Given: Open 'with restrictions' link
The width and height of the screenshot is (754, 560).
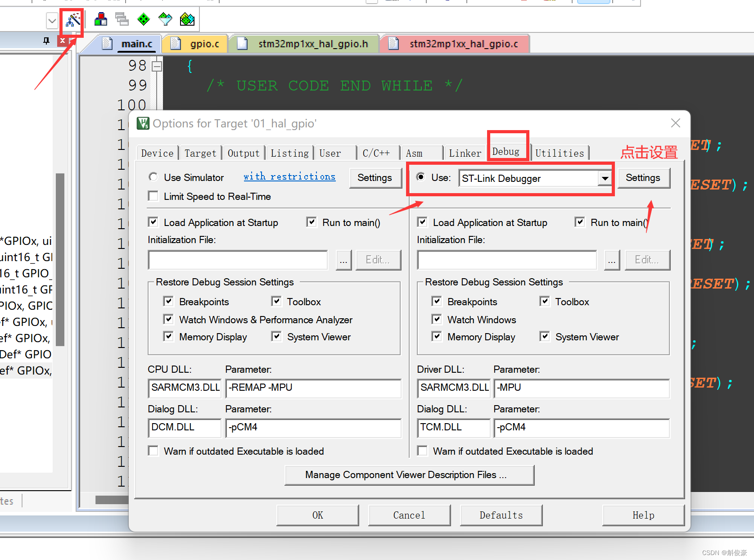Looking at the screenshot, I should tap(289, 176).
